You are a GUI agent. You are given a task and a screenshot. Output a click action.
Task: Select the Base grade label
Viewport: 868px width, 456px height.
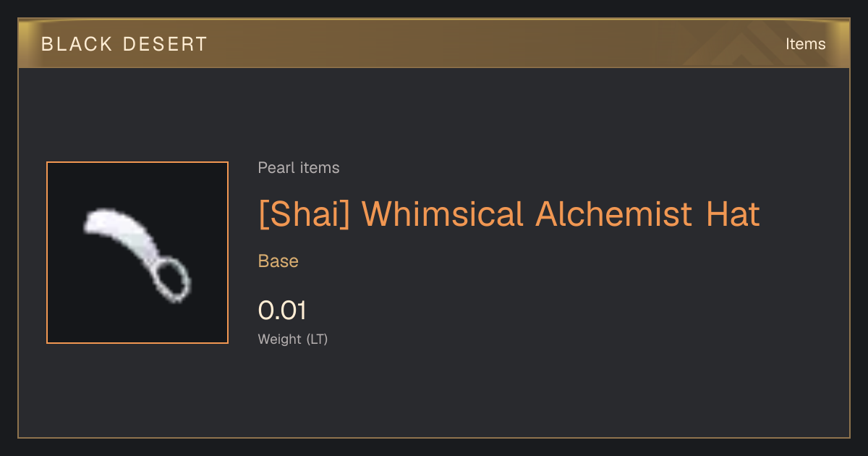point(278,261)
